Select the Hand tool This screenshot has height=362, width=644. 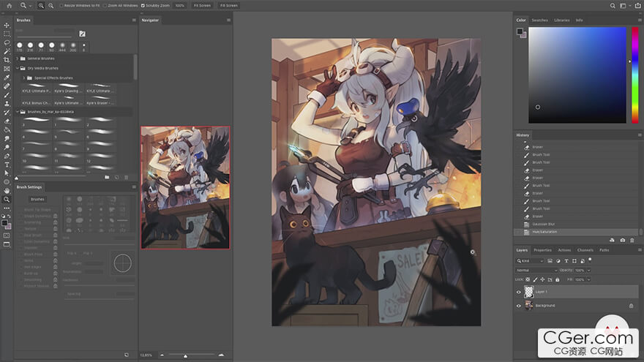click(7, 190)
